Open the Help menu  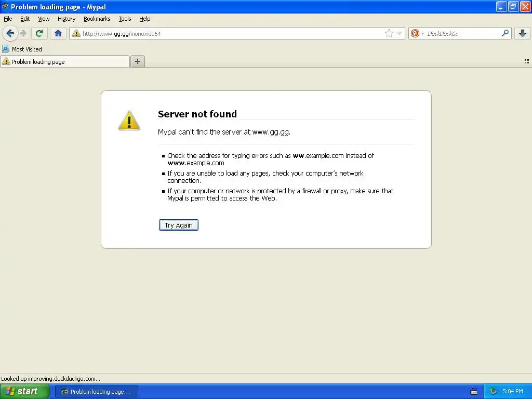coord(145,19)
